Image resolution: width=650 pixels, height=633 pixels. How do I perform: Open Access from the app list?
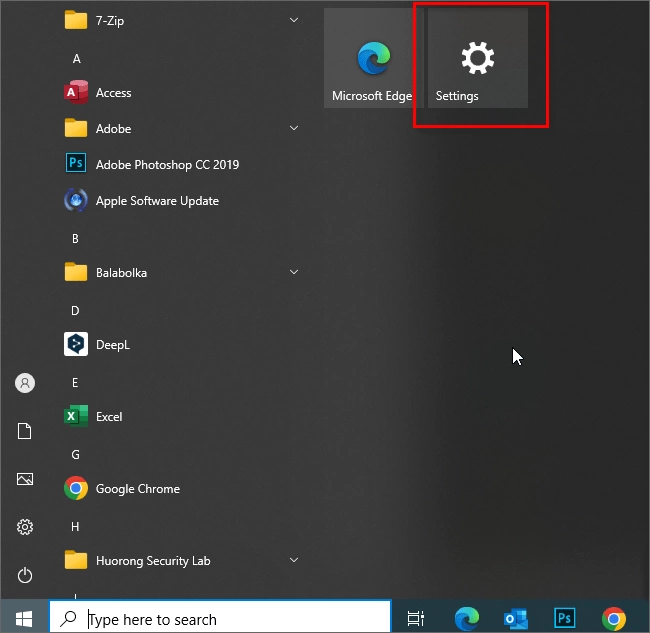coord(181,92)
